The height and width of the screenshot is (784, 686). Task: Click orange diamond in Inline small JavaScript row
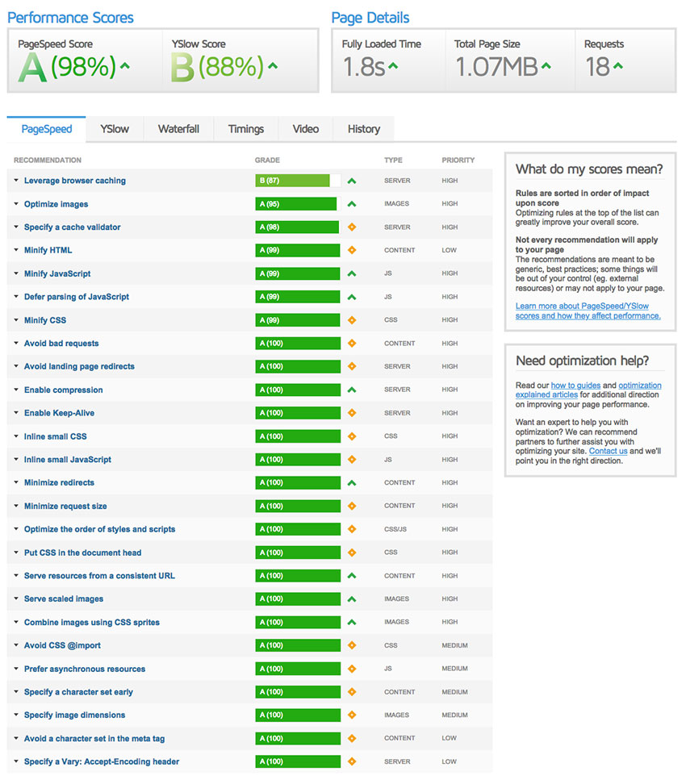coord(352,460)
